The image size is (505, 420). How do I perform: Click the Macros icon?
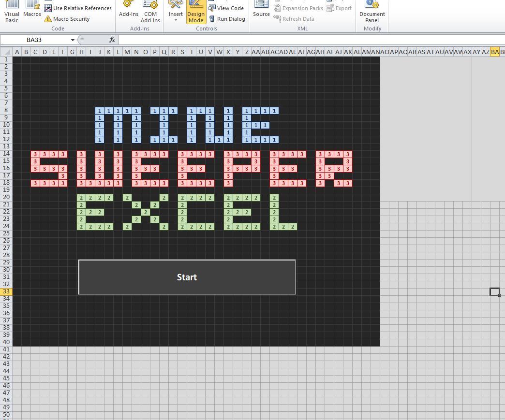click(32, 10)
